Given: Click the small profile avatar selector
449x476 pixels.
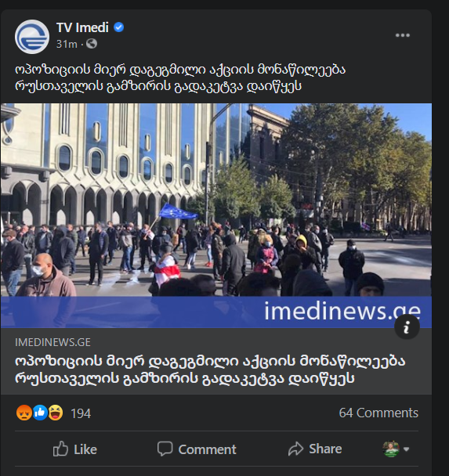Looking at the screenshot, I should [x=391, y=449].
